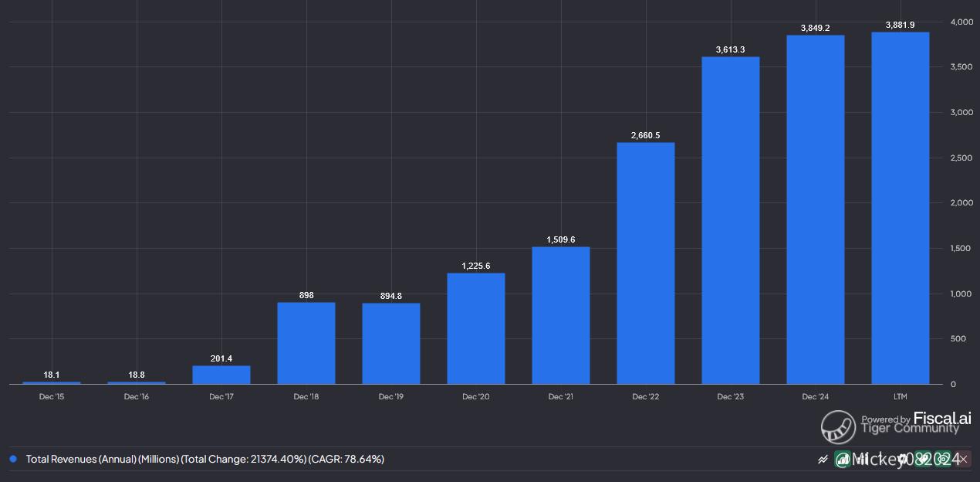
Task: Click the 3,000 y-axis tick label
Action: pyautogui.click(x=961, y=112)
